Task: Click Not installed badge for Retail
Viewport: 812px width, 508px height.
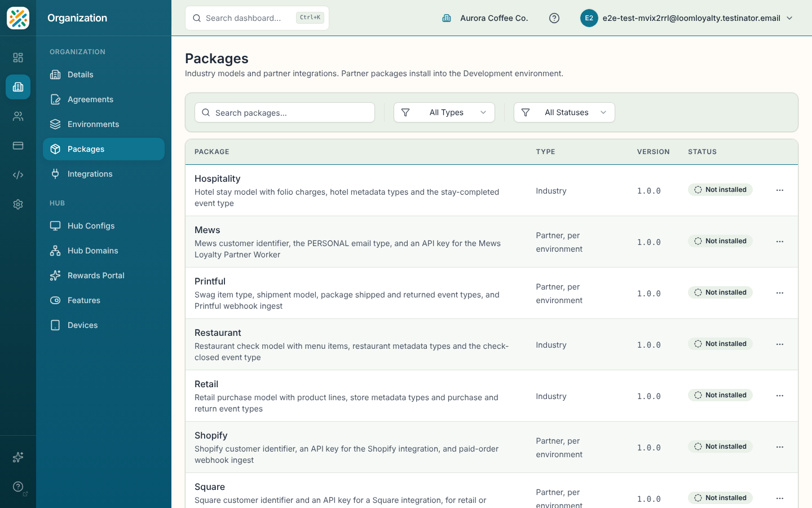Action: coord(720,395)
